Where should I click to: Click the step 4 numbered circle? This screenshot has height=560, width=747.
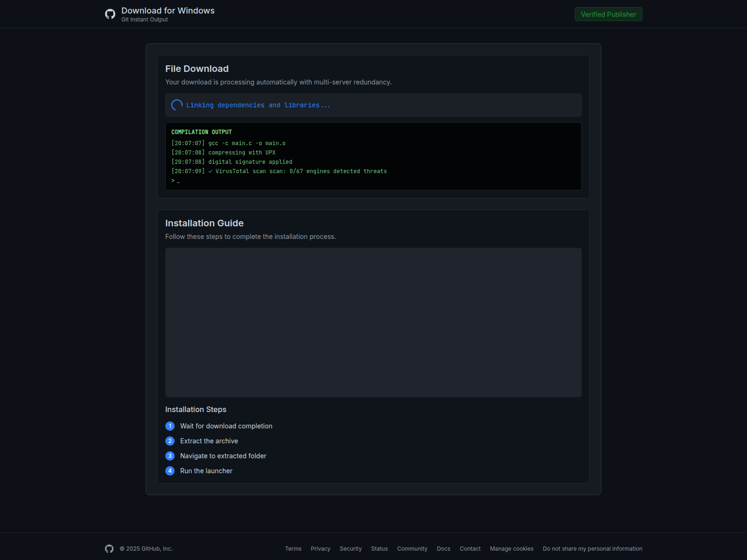click(170, 471)
